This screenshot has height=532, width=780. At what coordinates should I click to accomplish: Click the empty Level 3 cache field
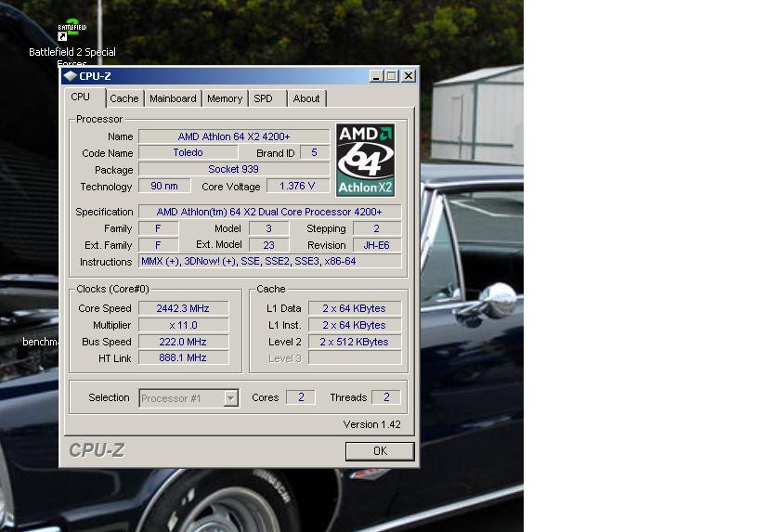pyautogui.click(x=355, y=357)
